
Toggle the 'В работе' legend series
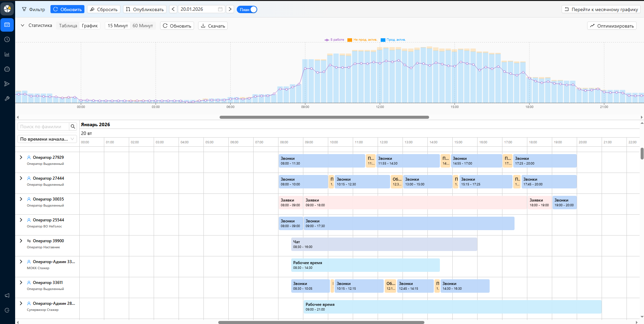334,40
